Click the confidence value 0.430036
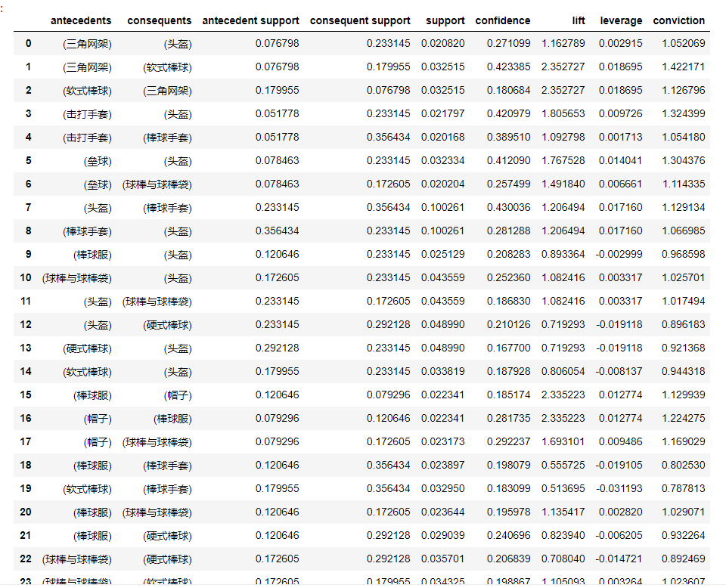 point(508,207)
